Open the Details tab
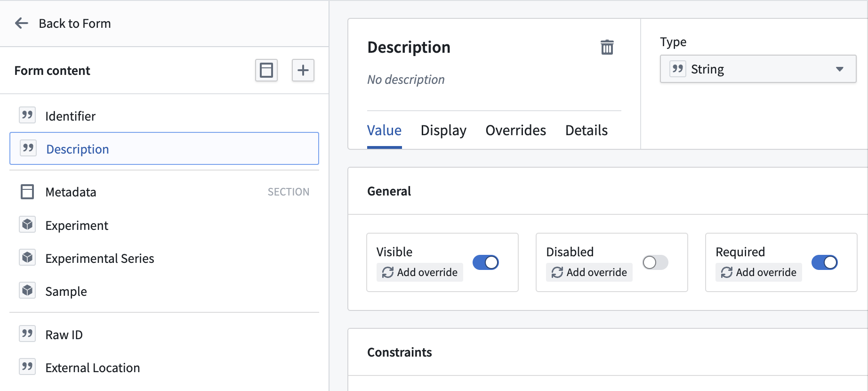 [587, 130]
